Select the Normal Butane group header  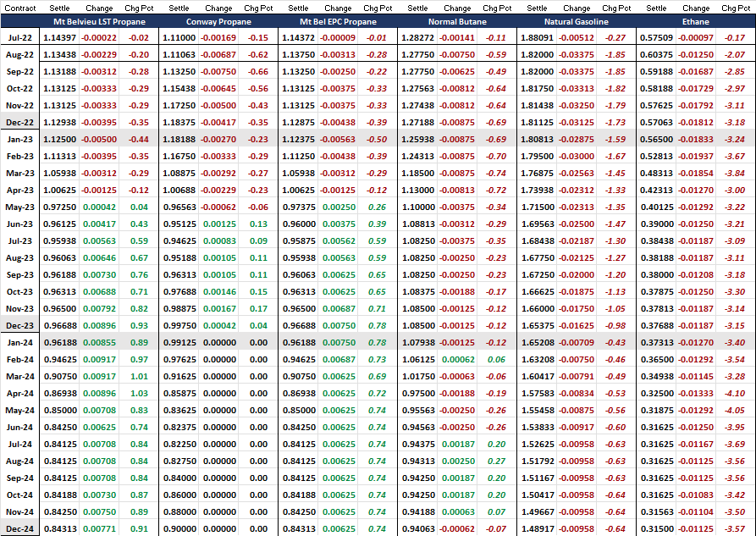(457, 22)
